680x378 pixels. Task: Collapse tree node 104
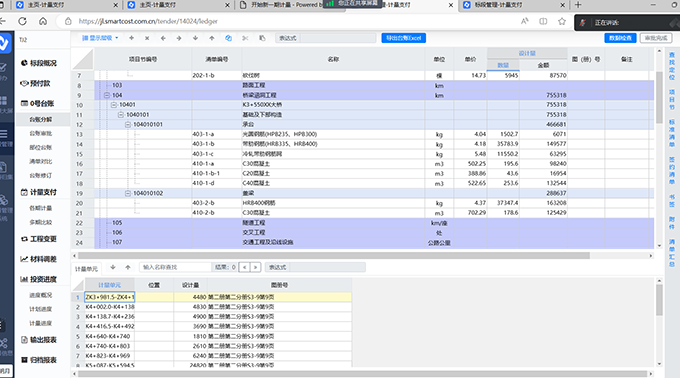(x=107, y=95)
